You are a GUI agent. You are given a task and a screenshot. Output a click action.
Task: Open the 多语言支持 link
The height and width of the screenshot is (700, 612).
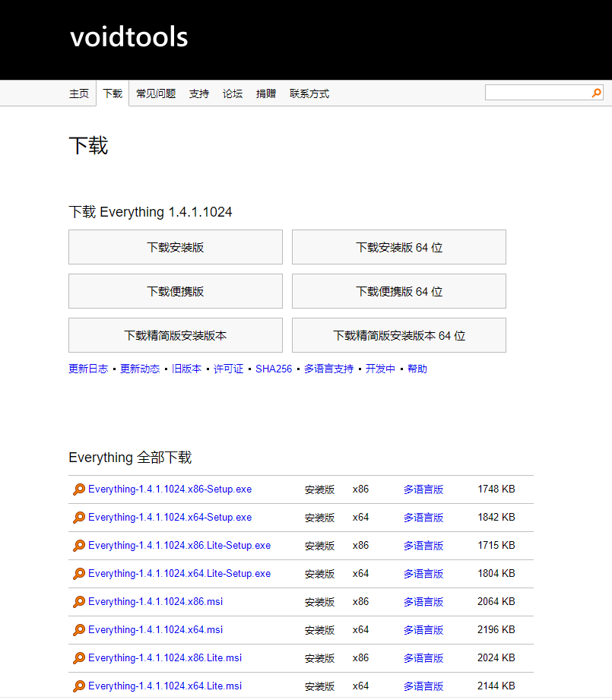329,369
